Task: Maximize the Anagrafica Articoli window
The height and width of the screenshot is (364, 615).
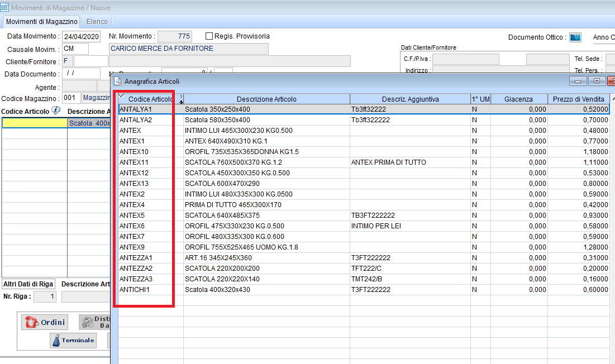Action: coord(597,81)
